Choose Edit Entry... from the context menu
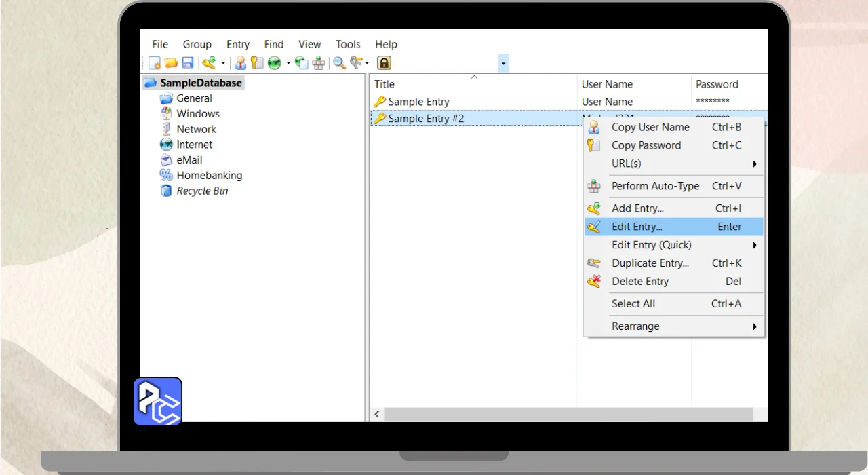This screenshot has width=868, height=475. pos(637,227)
